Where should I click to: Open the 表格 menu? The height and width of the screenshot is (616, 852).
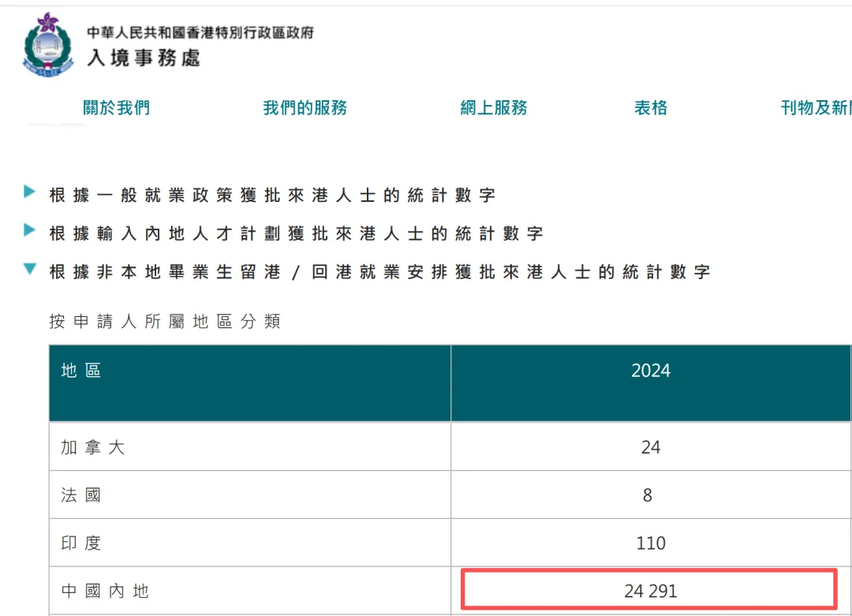[x=649, y=108]
